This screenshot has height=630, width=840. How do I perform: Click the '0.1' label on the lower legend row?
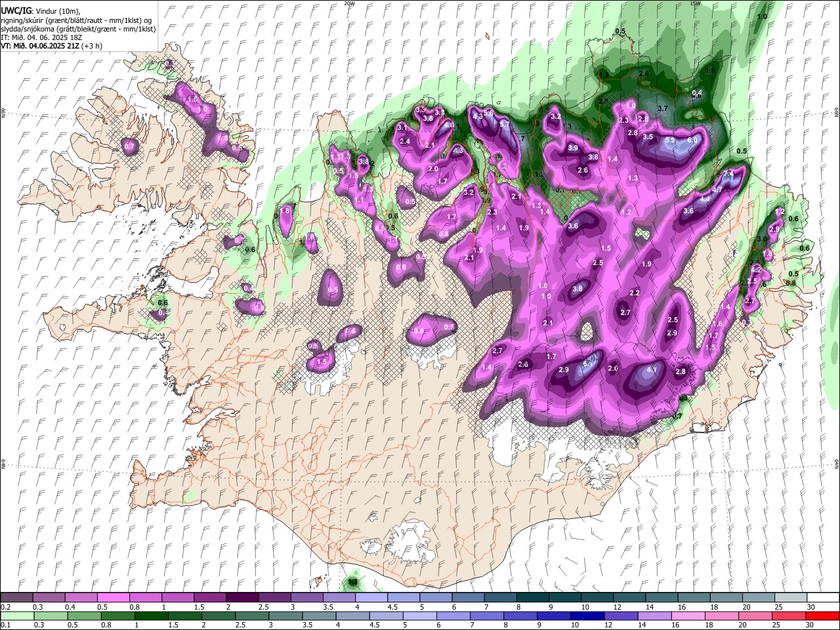point(6,625)
